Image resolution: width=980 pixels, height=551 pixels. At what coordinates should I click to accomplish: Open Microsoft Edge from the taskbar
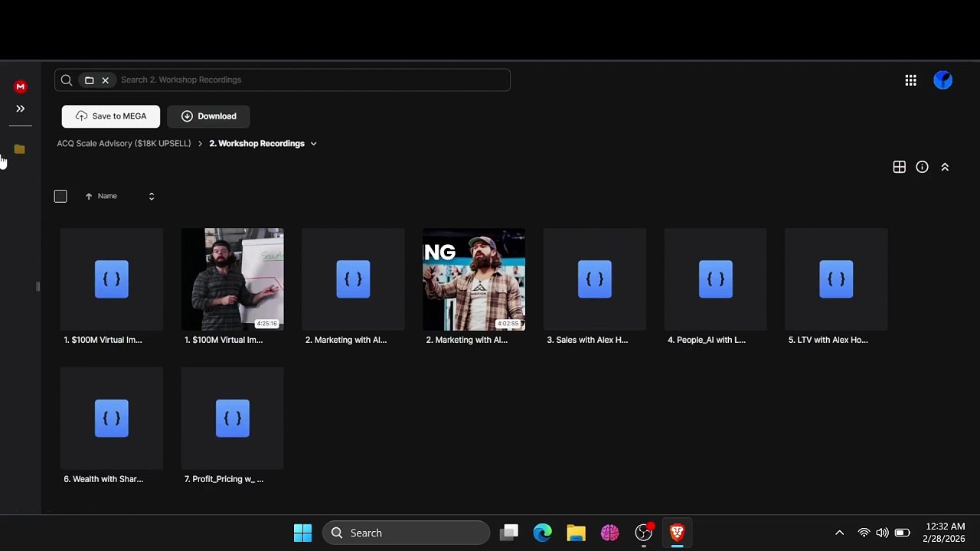click(x=543, y=533)
